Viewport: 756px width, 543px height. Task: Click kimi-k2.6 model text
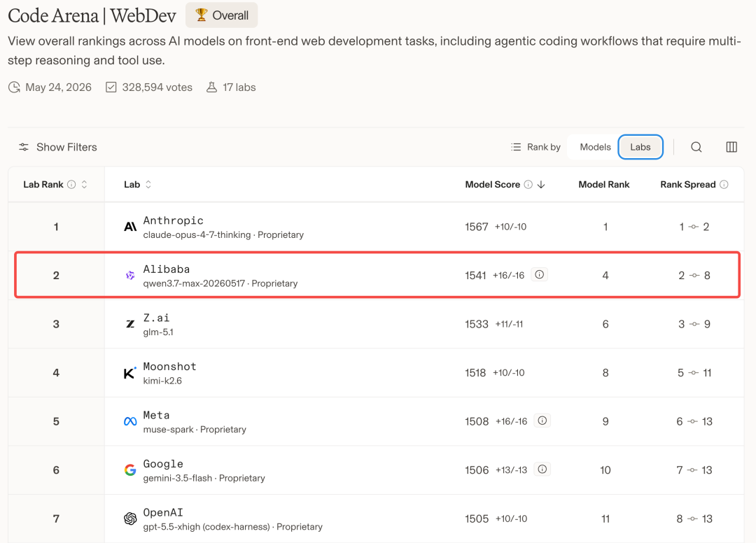click(x=162, y=381)
